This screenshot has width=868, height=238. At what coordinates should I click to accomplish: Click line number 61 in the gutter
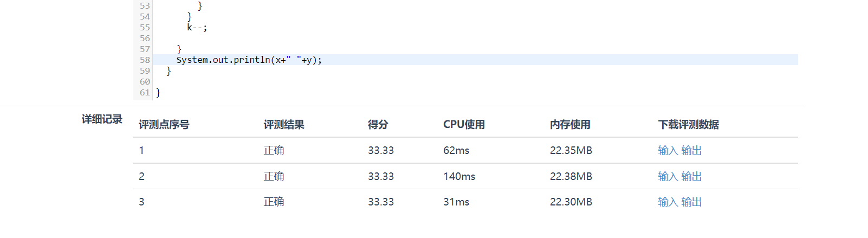pos(145,92)
